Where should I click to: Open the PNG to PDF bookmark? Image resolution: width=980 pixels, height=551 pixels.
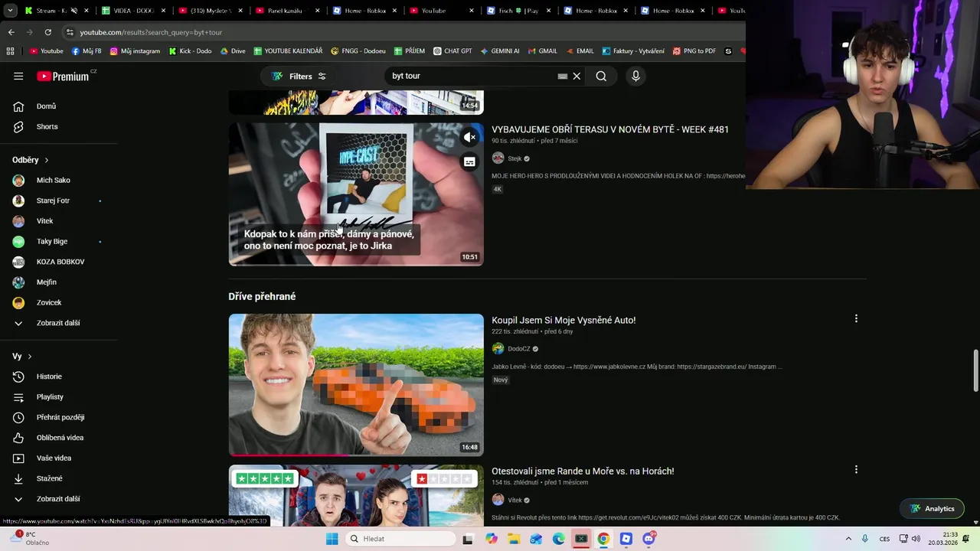pos(694,51)
